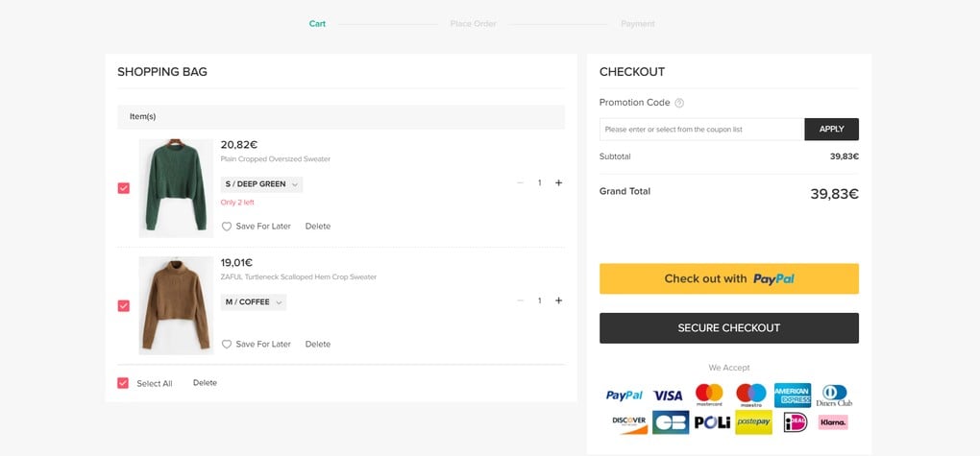Increase quantity of the Plain Cropped Oversized Sweater

point(558,182)
